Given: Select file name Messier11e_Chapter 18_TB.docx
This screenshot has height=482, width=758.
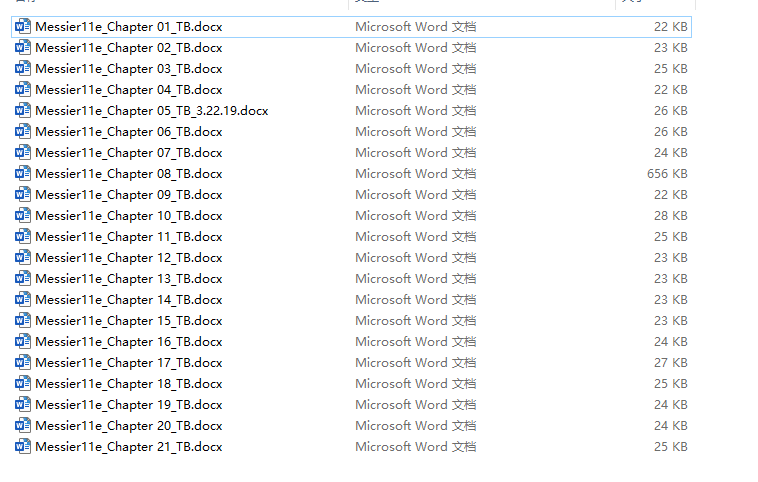Looking at the screenshot, I should point(129,384).
